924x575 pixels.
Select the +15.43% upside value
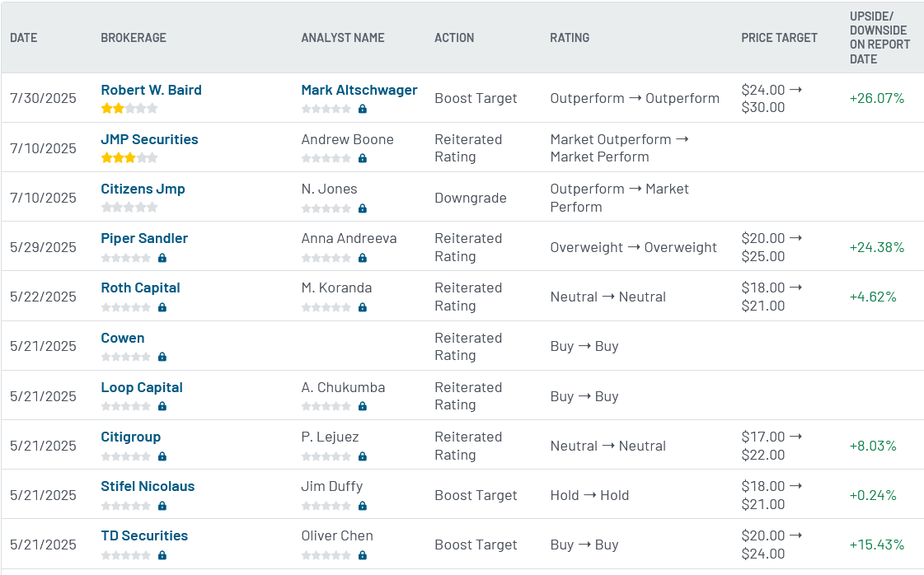click(876, 545)
